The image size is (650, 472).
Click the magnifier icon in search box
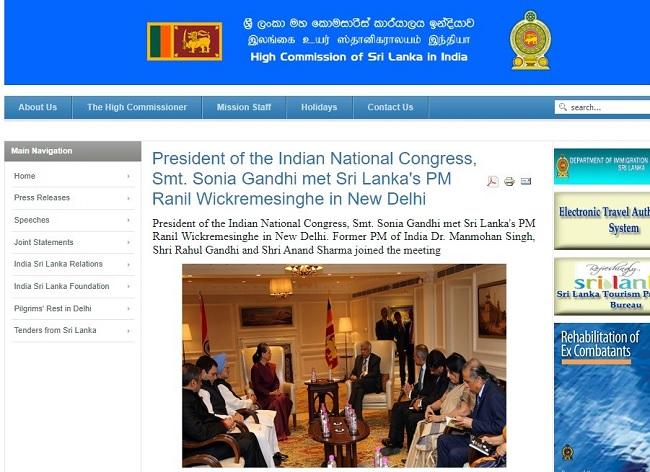563,107
